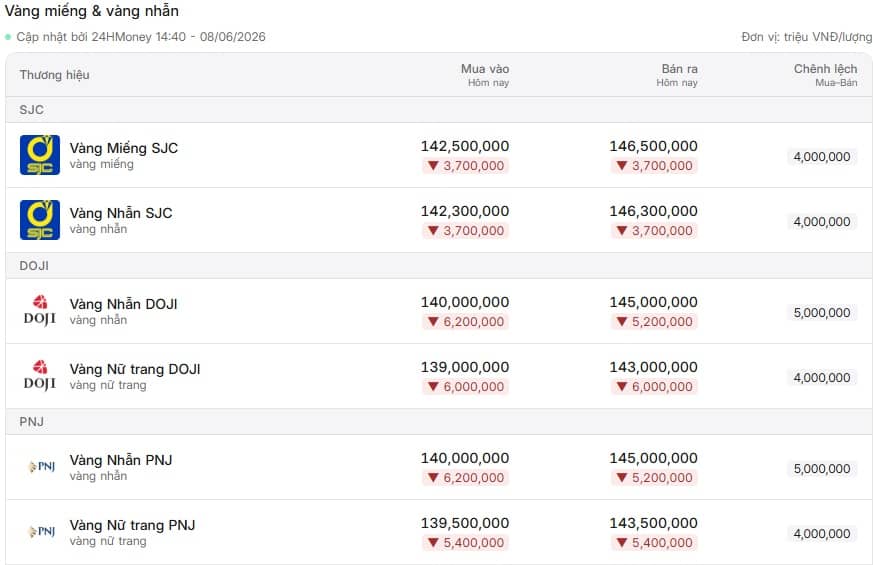Viewport: 873px width, 565px height.
Task: Click buy price 140,000,000 of Vàng Nhẫn DOJI
Action: coord(465,302)
